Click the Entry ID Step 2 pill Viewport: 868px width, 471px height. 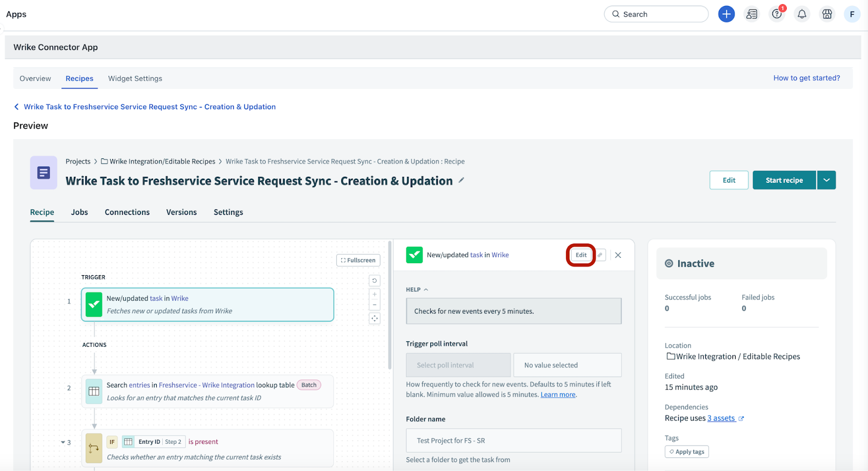pos(154,442)
